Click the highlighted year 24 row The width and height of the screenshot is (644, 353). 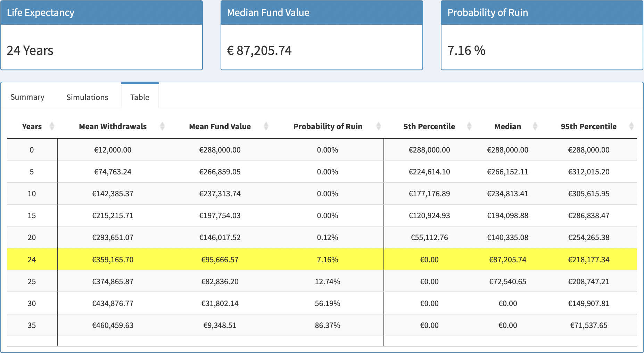tap(32, 260)
